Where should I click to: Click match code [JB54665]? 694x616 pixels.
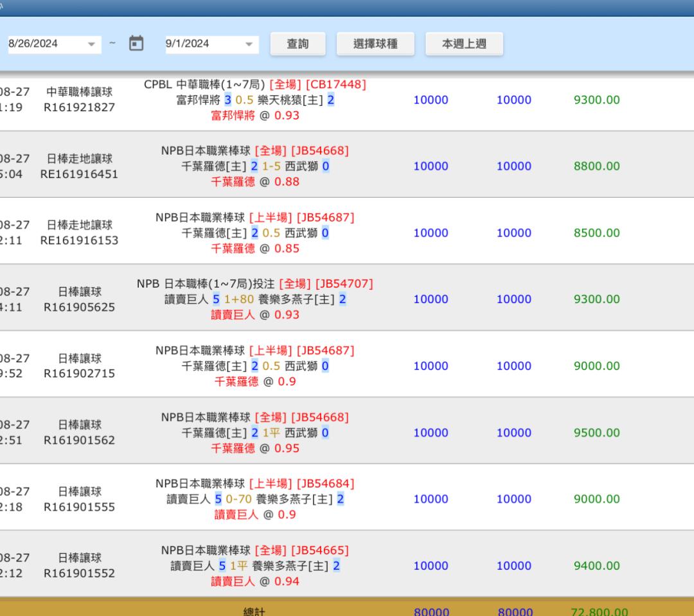(320, 550)
